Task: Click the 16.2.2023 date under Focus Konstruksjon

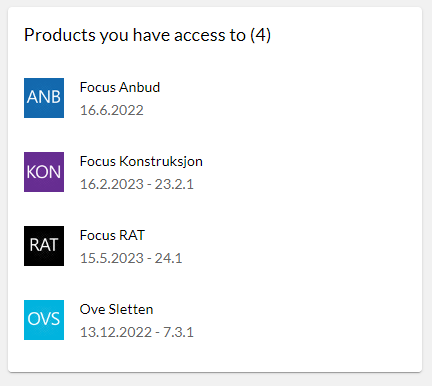Action: click(x=112, y=184)
